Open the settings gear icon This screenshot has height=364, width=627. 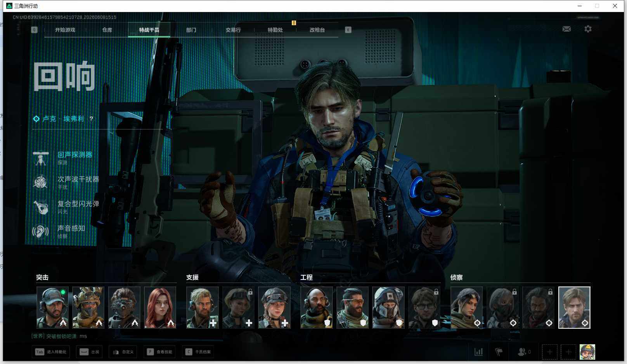(x=588, y=29)
